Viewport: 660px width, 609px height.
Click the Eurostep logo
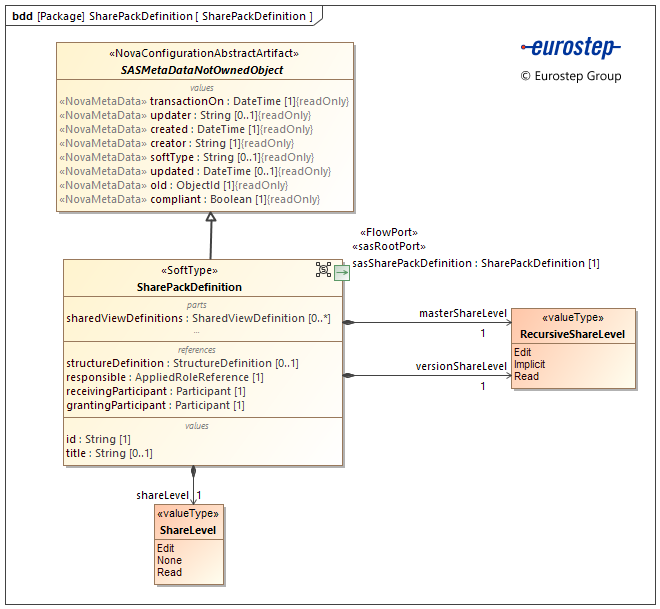[x=570, y=47]
